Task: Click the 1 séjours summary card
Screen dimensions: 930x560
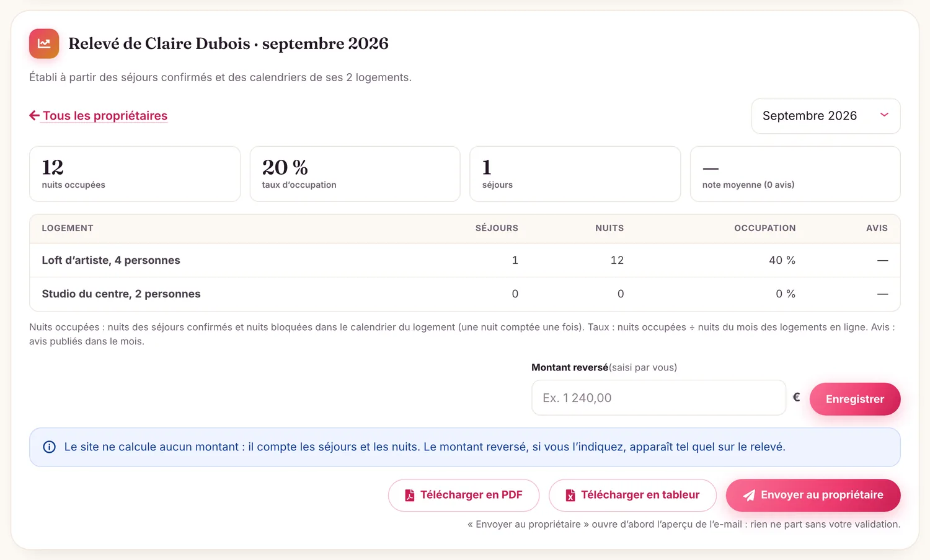Action: click(575, 174)
